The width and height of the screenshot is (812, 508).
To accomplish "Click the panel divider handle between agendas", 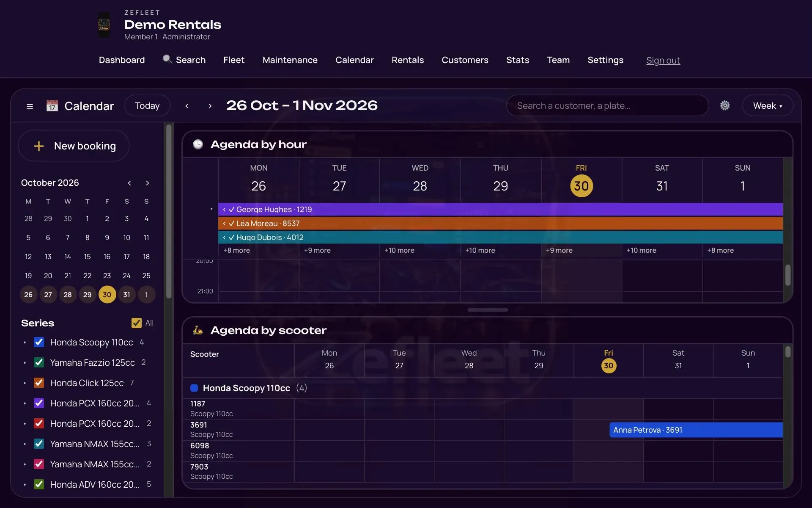I will [x=488, y=310].
